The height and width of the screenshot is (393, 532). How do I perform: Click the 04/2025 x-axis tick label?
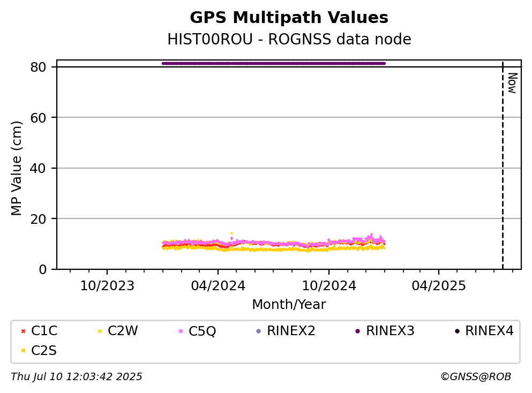(x=439, y=286)
